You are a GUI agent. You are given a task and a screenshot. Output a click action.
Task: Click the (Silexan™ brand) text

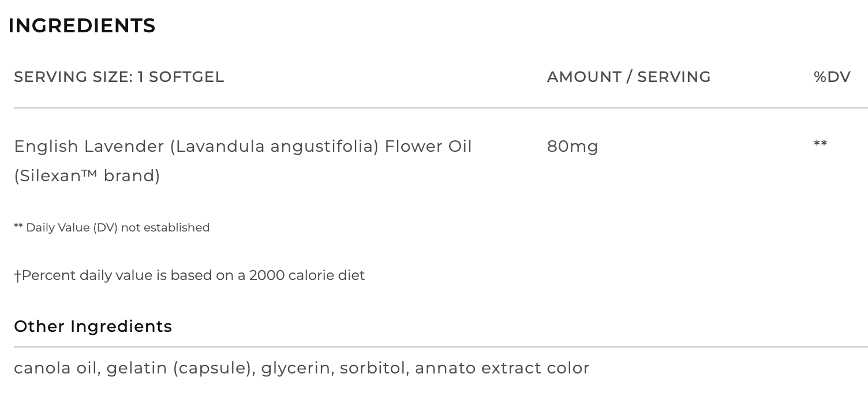87,175
